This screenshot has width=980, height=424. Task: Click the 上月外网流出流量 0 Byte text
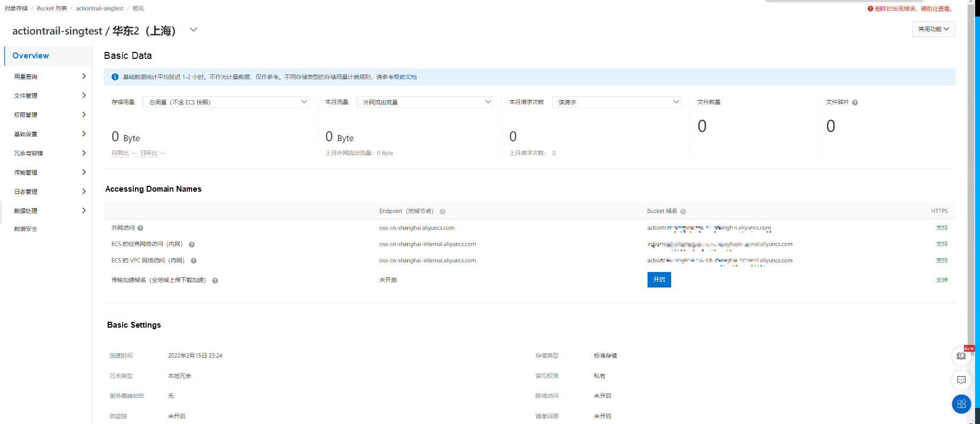pos(359,153)
